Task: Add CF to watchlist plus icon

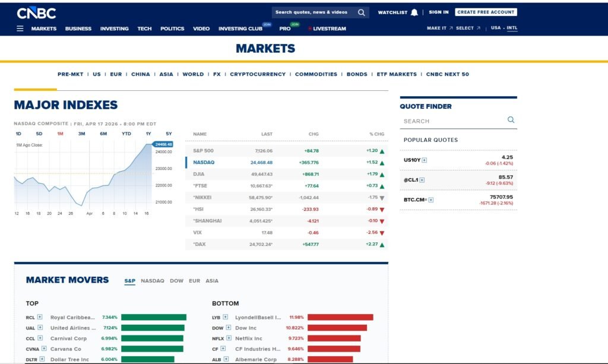Action: click(x=223, y=349)
